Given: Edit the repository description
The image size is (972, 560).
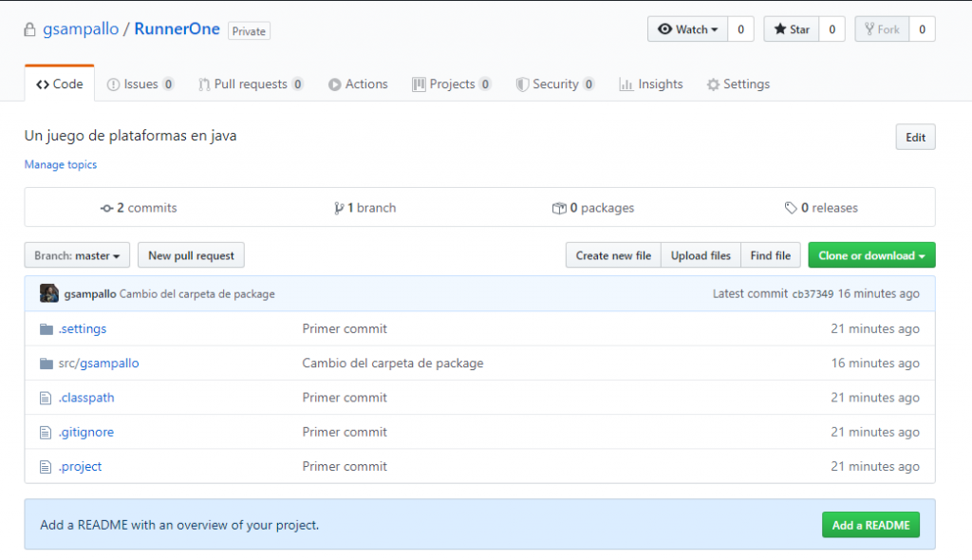Looking at the screenshot, I should click(916, 138).
